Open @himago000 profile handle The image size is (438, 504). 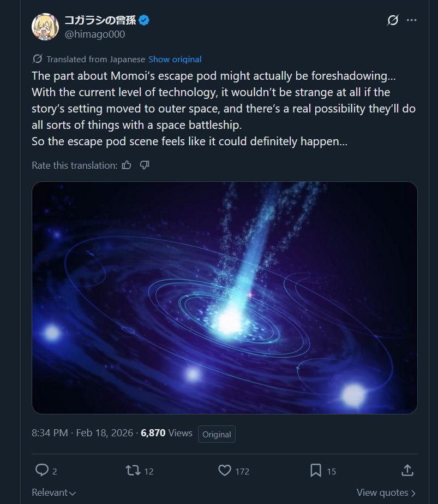pos(95,34)
